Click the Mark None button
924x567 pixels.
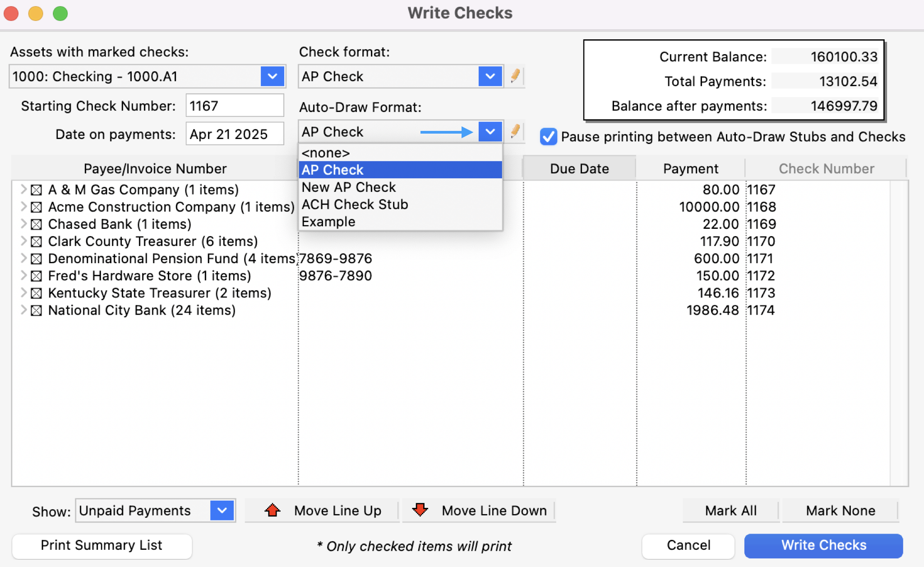(840, 511)
